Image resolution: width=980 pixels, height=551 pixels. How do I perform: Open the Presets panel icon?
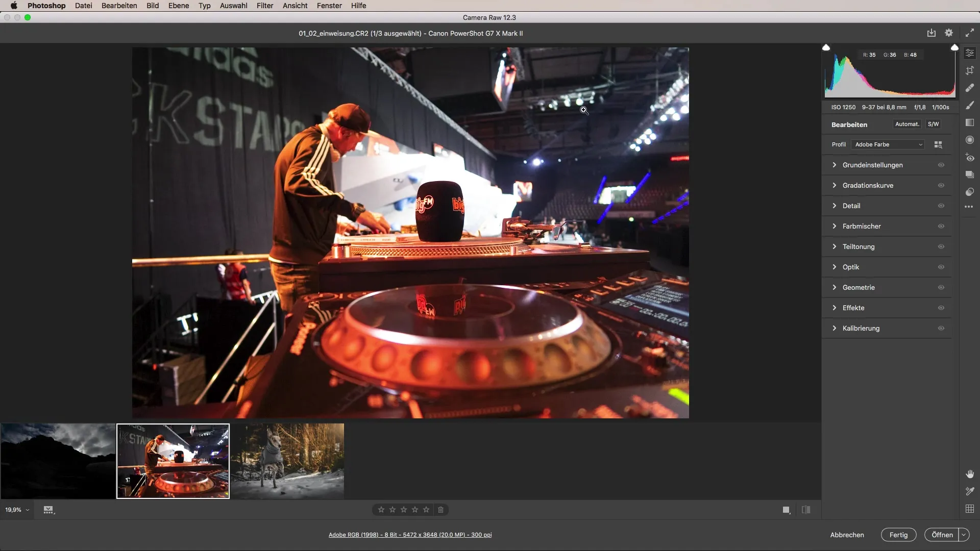coord(970,192)
